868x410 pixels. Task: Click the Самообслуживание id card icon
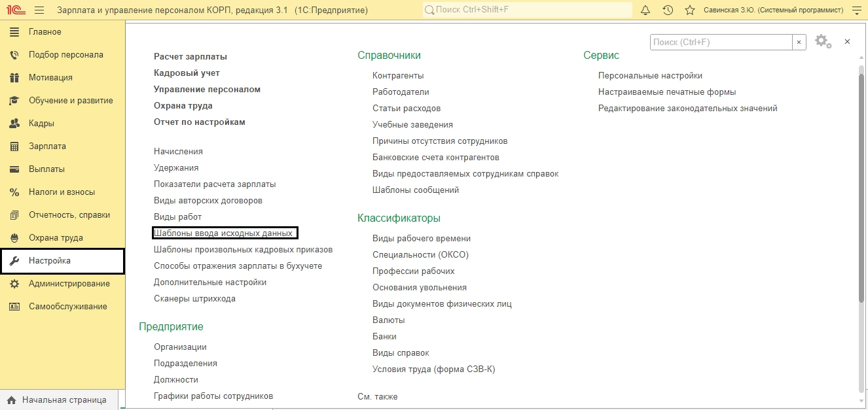(x=14, y=307)
